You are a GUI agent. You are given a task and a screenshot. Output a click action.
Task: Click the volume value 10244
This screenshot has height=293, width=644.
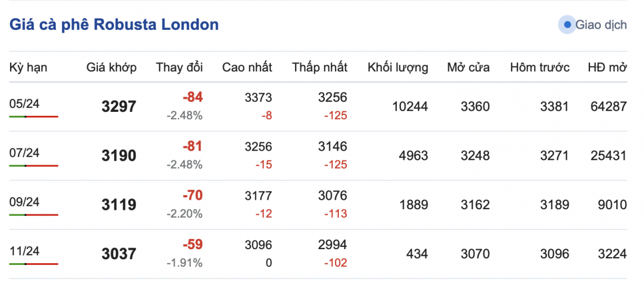pos(410,106)
